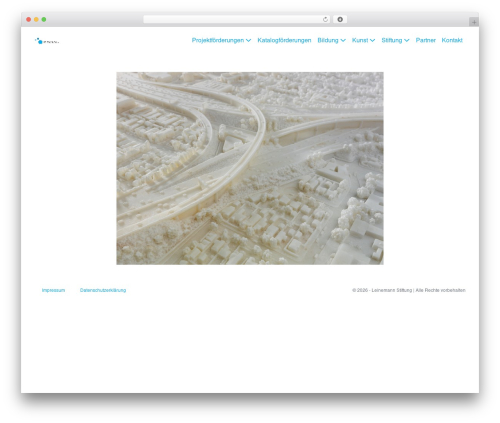Open the Bildung menu item

click(328, 40)
